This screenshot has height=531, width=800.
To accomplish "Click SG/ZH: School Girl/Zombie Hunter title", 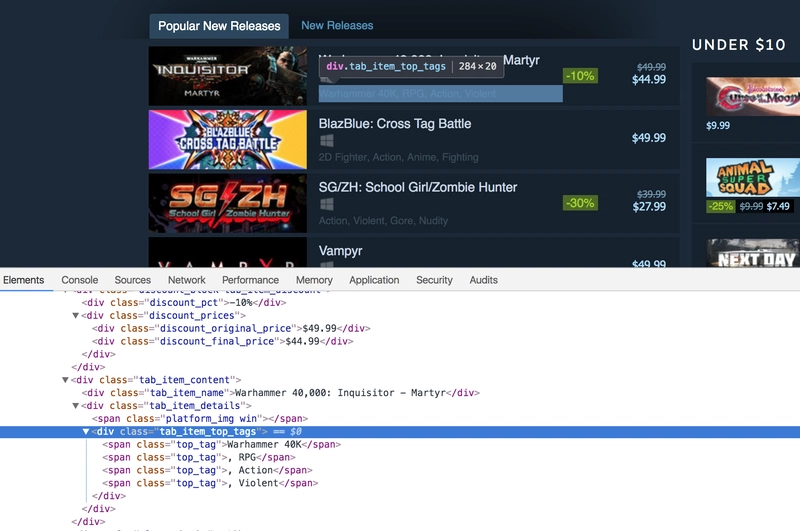I will point(418,187).
